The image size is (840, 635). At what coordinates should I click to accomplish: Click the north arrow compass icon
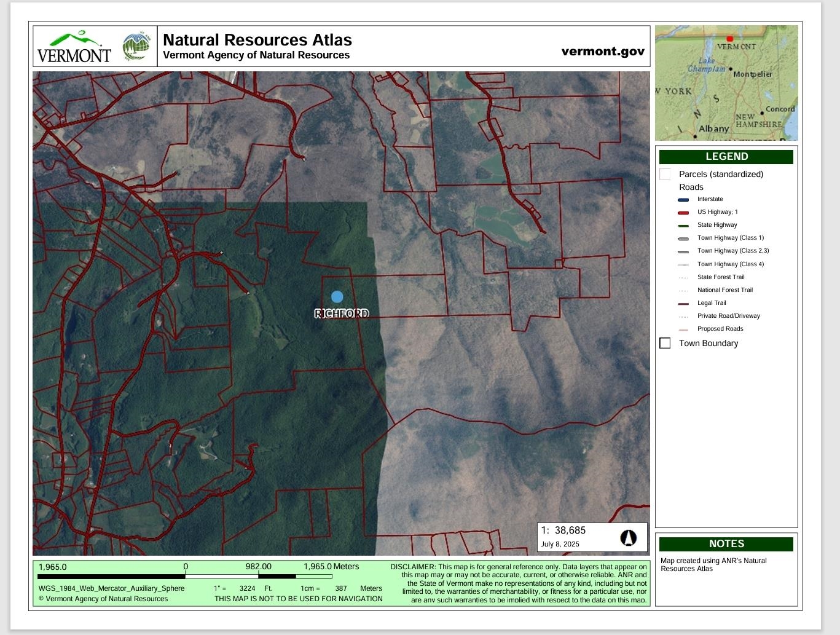click(x=627, y=538)
